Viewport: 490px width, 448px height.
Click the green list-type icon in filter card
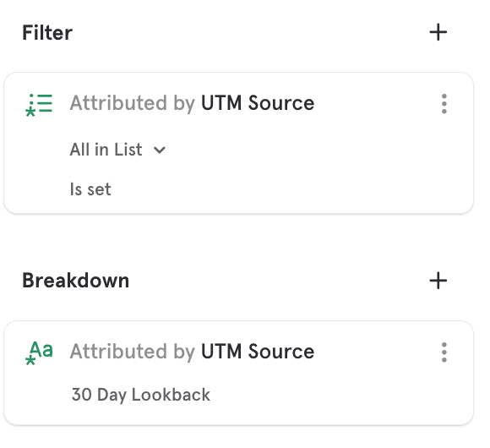click(39, 105)
